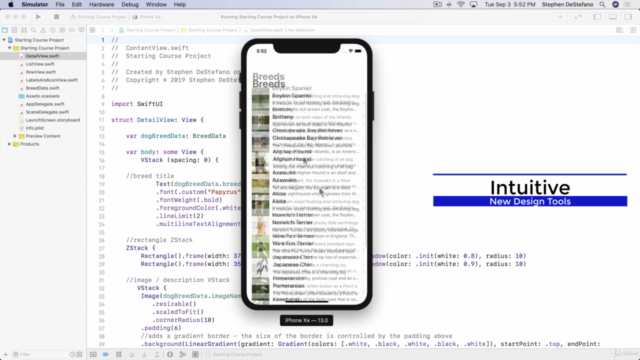Open the Help menu

180,4
